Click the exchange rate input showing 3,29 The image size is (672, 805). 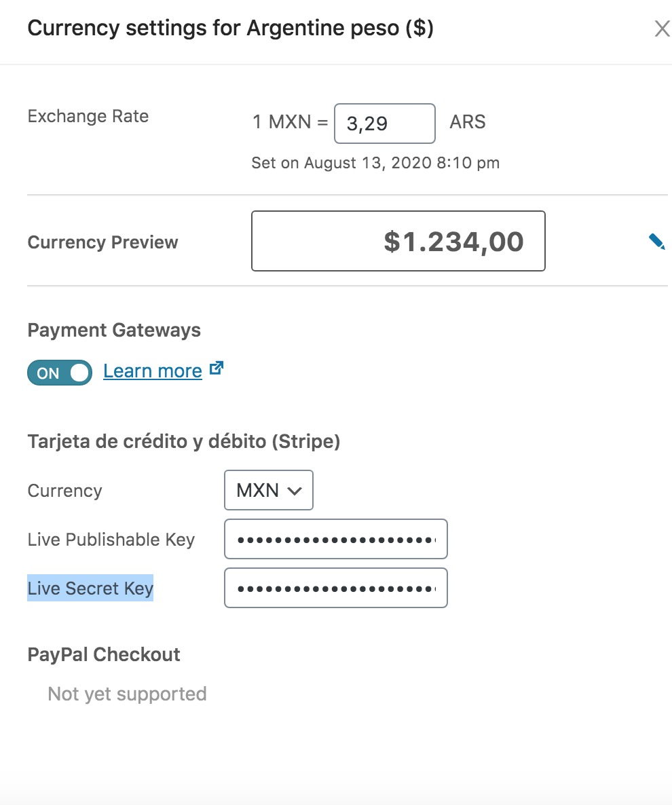coord(384,124)
